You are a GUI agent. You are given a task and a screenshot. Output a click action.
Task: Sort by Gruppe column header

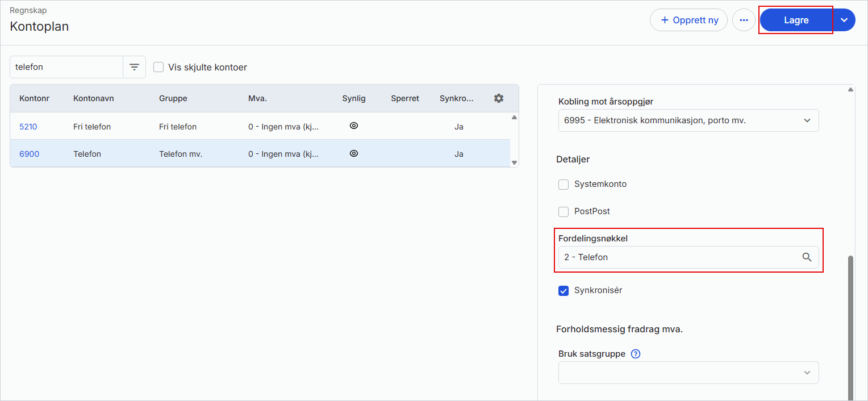[173, 98]
